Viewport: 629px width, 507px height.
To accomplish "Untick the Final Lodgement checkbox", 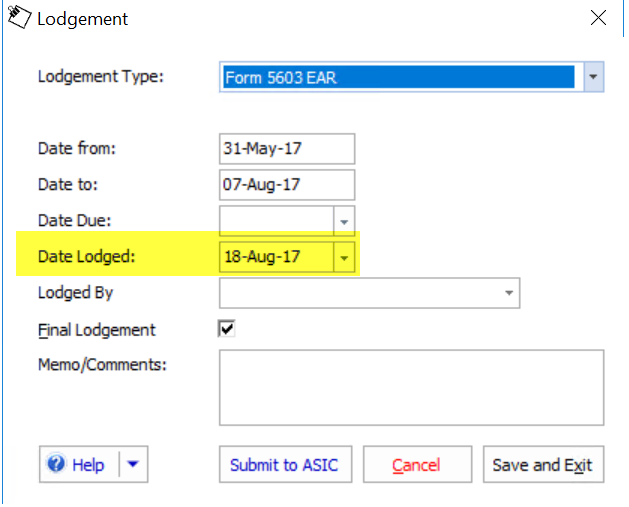I will [227, 329].
